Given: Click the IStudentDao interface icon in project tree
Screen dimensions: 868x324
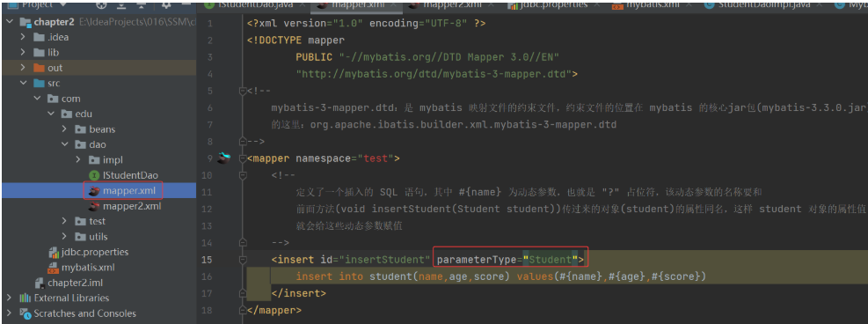Looking at the screenshot, I should point(94,175).
